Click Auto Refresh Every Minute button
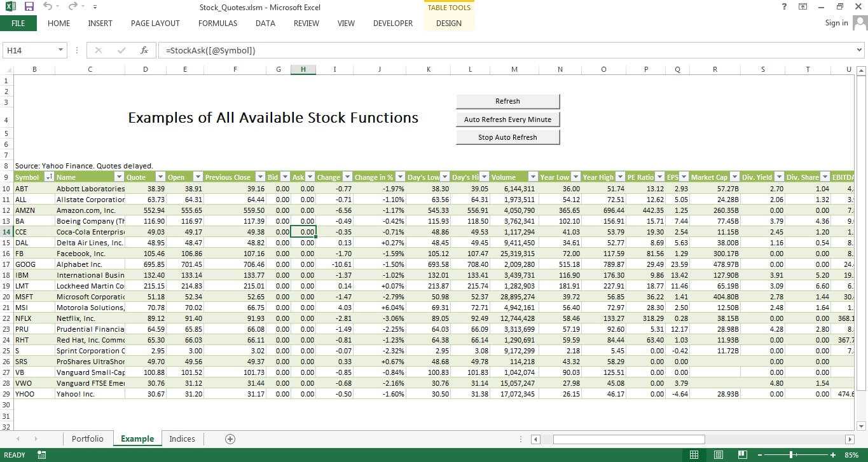 (x=508, y=119)
